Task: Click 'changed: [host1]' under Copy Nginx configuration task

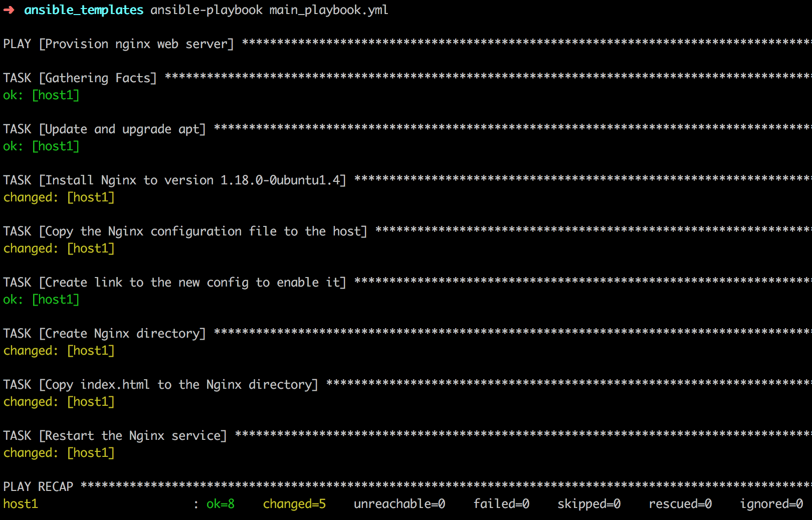Action: (x=59, y=248)
